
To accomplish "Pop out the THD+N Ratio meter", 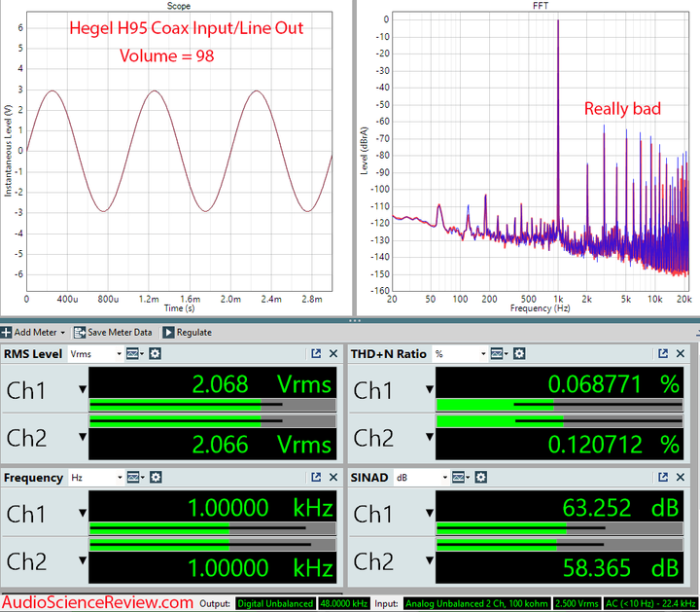I will (663, 354).
